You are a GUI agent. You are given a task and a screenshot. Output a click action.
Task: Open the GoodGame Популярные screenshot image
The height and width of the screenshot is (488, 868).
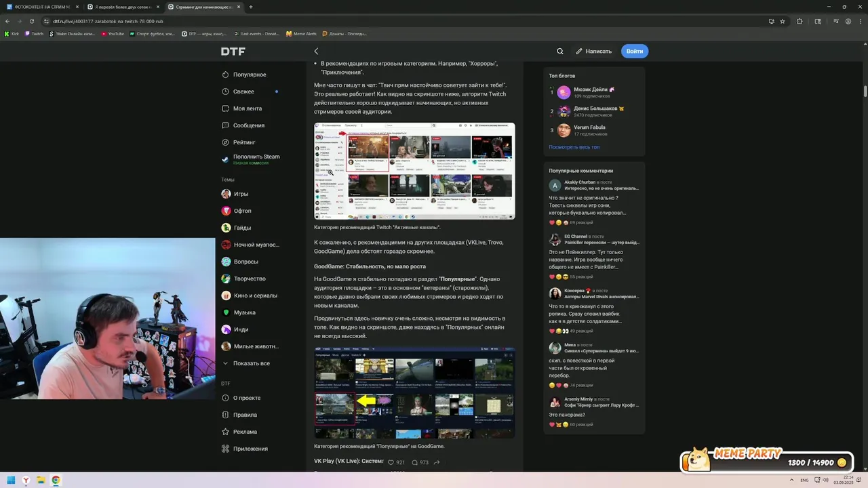[414, 392]
